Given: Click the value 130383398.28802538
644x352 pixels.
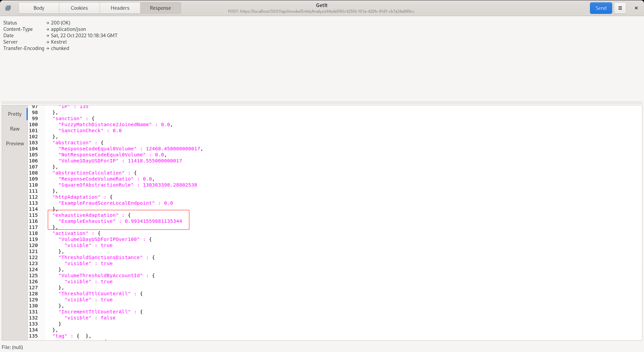Looking at the screenshot, I should pyautogui.click(x=170, y=185).
